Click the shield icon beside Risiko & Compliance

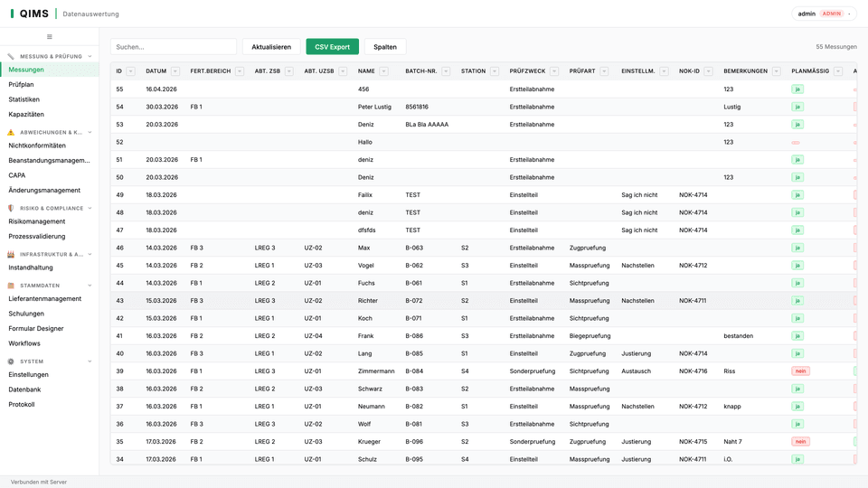tap(11, 208)
